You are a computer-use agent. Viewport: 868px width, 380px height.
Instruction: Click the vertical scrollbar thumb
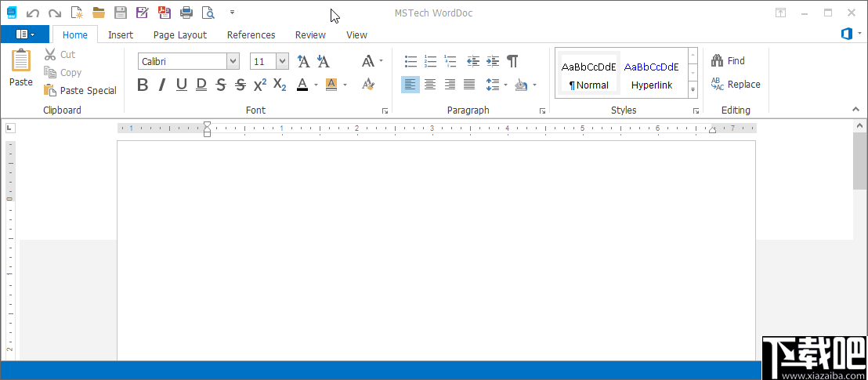click(x=860, y=161)
